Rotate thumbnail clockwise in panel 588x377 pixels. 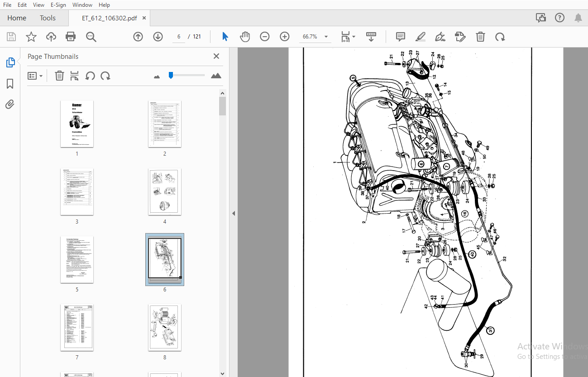[105, 76]
